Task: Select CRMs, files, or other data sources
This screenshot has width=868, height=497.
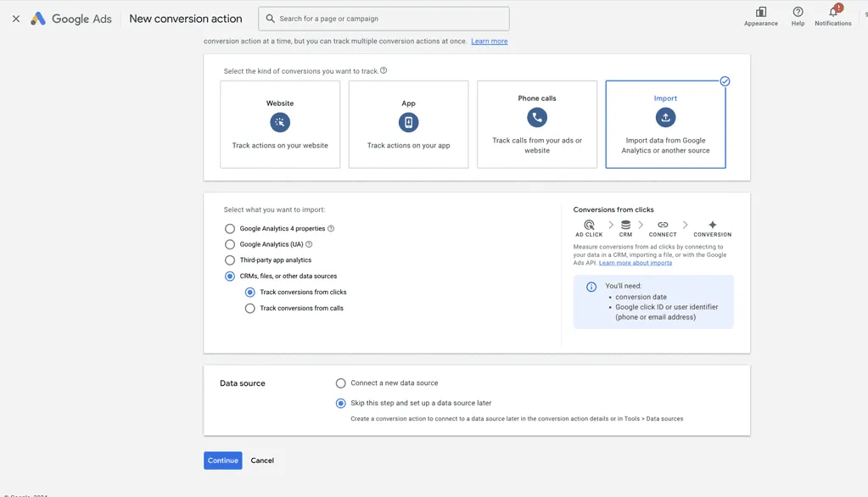Action: [x=230, y=276]
